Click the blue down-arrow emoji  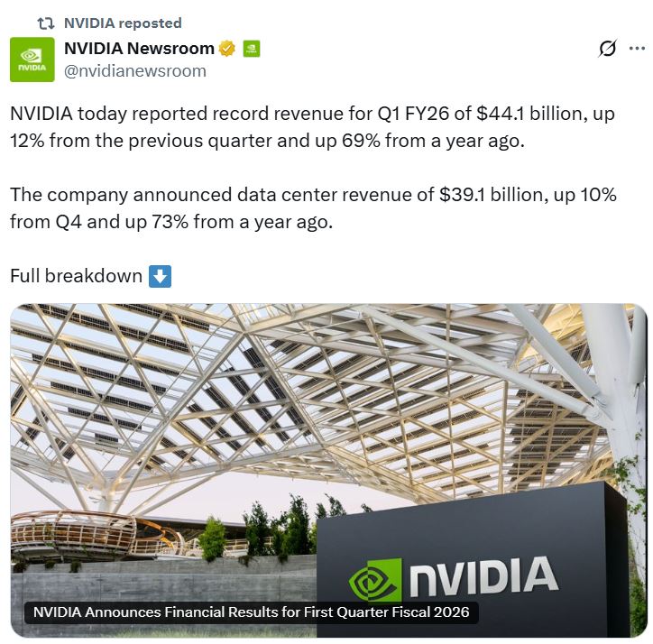tap(160, 276)
